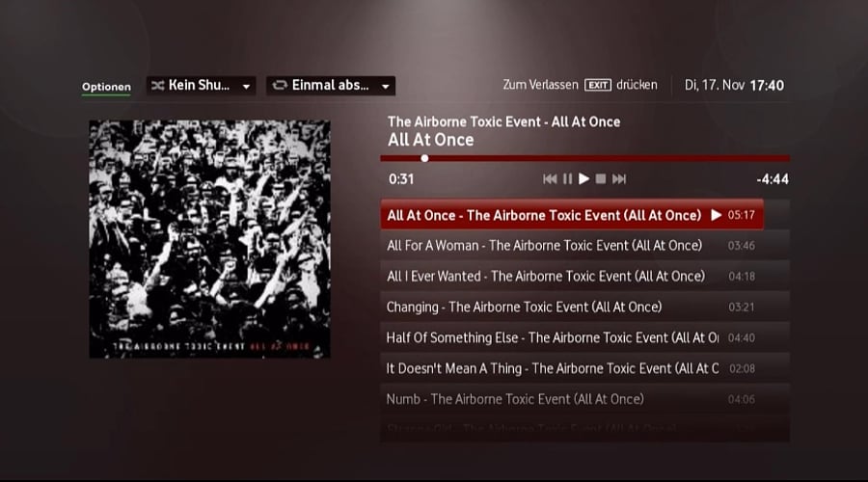Click the progress bar position knob
The height and width of the screenshot is (482, 868).
click(424, 158)
